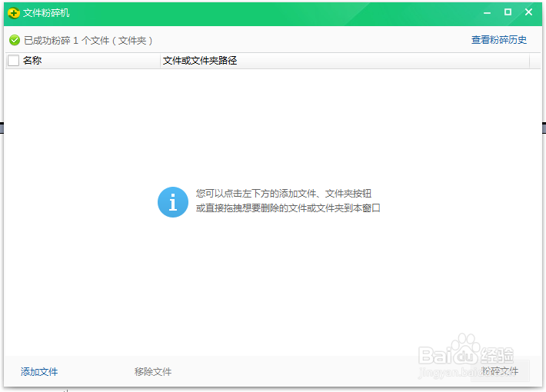This screenshot has height=392, width=546.
Task: Sort by the 名称 column header
Action: coord(32,61)
